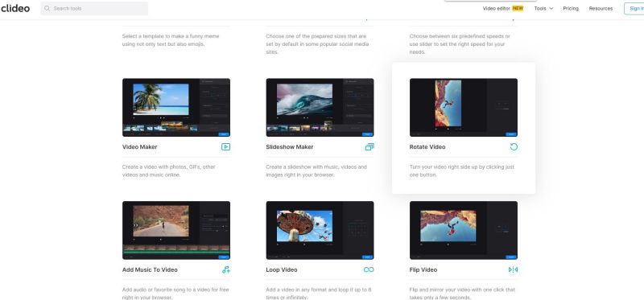
Task: Open the Pricing page
Action: [571, 8]
